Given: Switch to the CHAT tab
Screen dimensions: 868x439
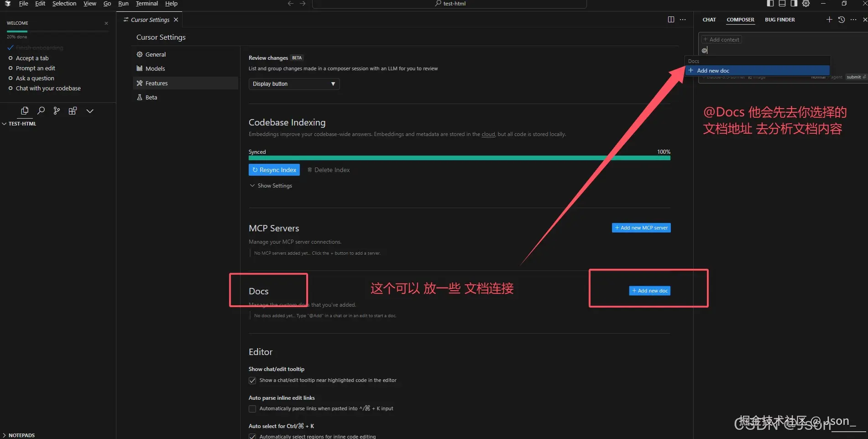Looking at the screenshot, I should click(x=709, y=20).
